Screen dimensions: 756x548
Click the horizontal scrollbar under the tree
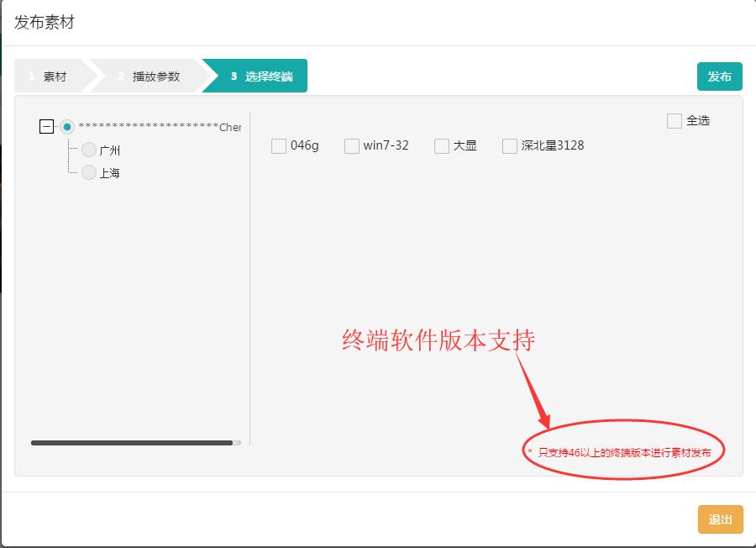(134, 440)
